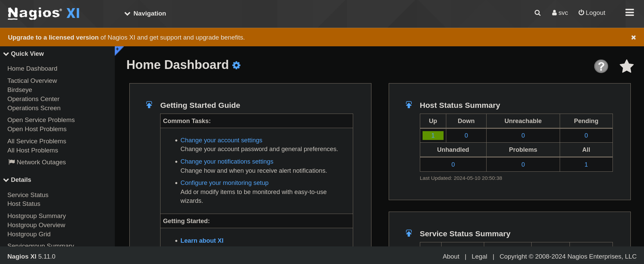This screenshot has height=264, width=644.
Task: Open All Host Problems
Action: coord(33,150)
